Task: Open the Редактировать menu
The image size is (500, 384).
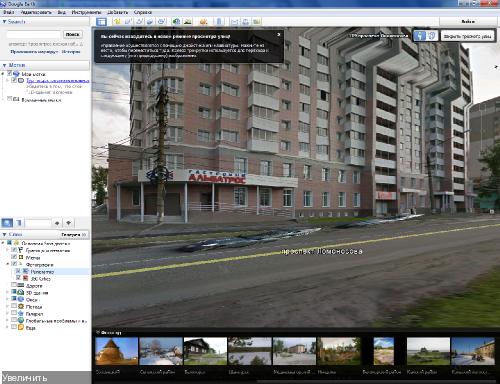Action: click(x=36, y=12)
